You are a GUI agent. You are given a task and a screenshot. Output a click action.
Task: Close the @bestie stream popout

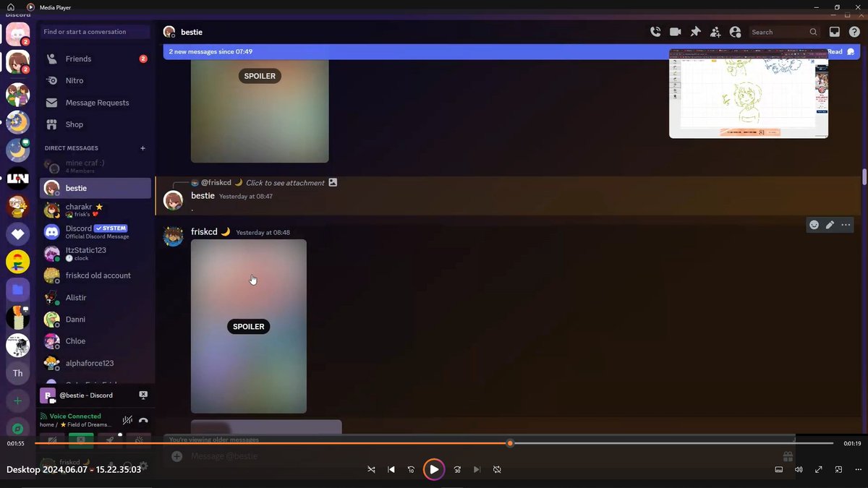pos(143,395)
